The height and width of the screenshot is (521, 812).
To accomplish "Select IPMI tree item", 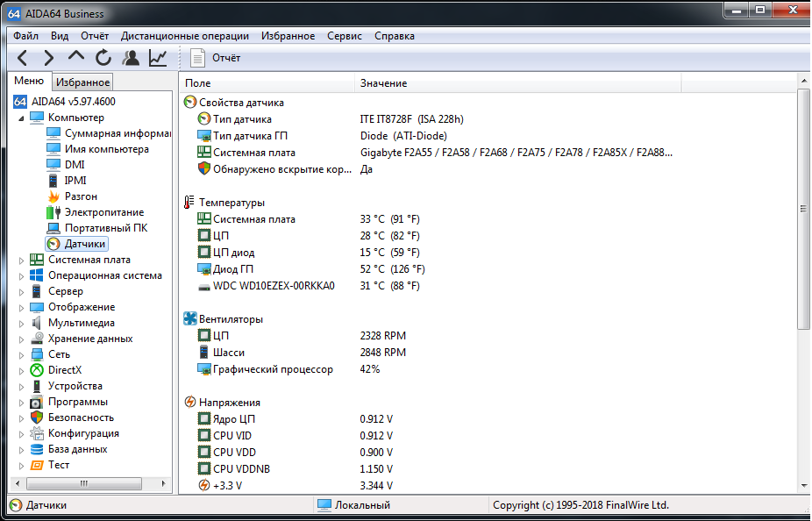I will point(67,180).
